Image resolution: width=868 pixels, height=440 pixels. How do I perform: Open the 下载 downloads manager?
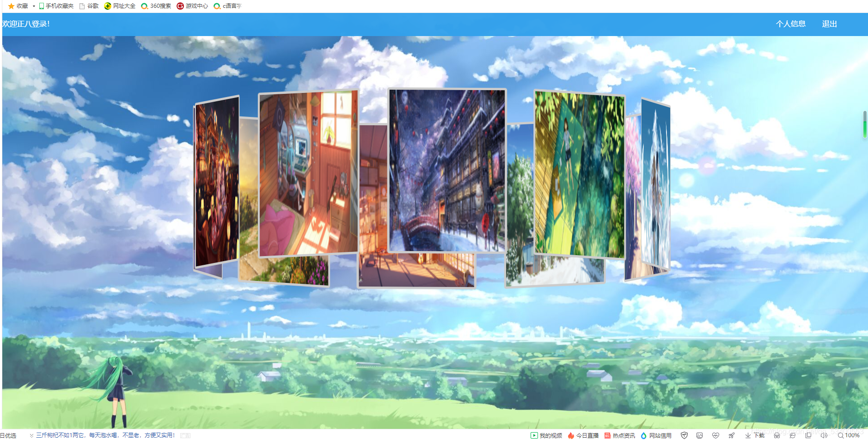[755, 435]
